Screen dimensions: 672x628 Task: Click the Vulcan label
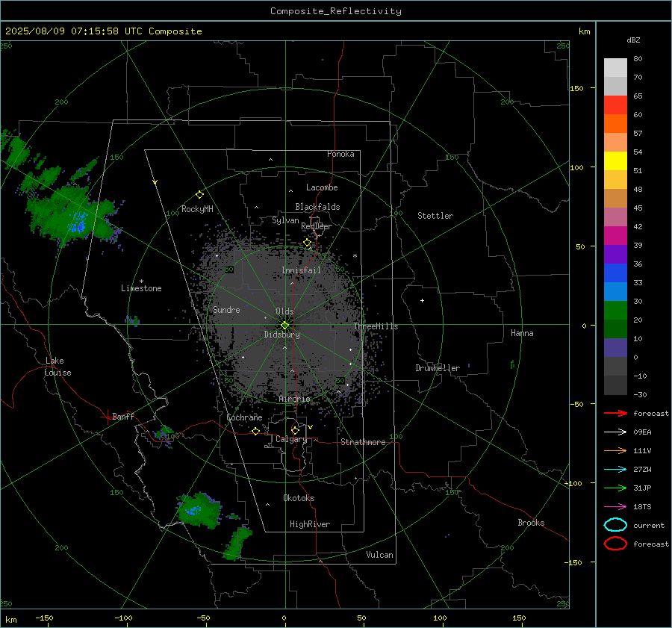pos(380,555)
